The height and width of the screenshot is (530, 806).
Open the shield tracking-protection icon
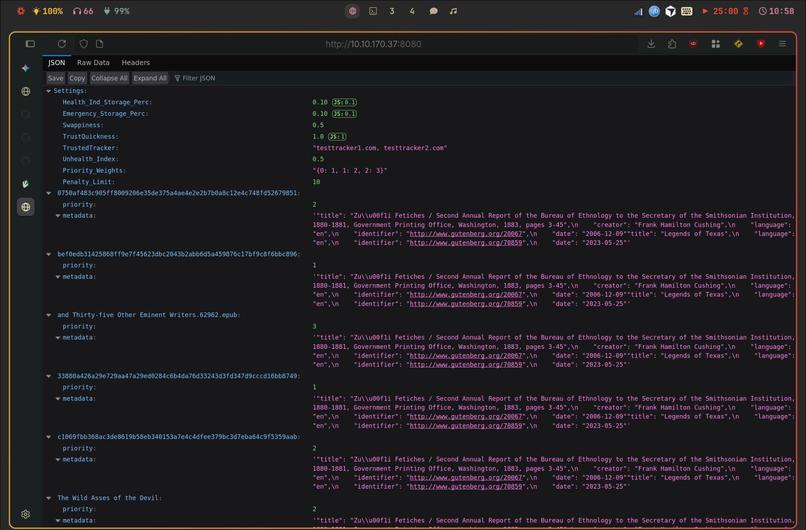(84, 44)
